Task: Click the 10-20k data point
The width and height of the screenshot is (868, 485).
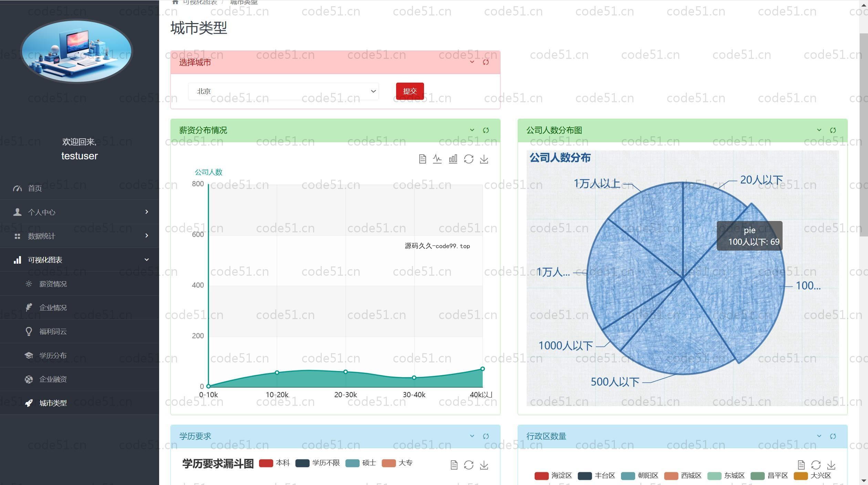Action: coord(277,372)
